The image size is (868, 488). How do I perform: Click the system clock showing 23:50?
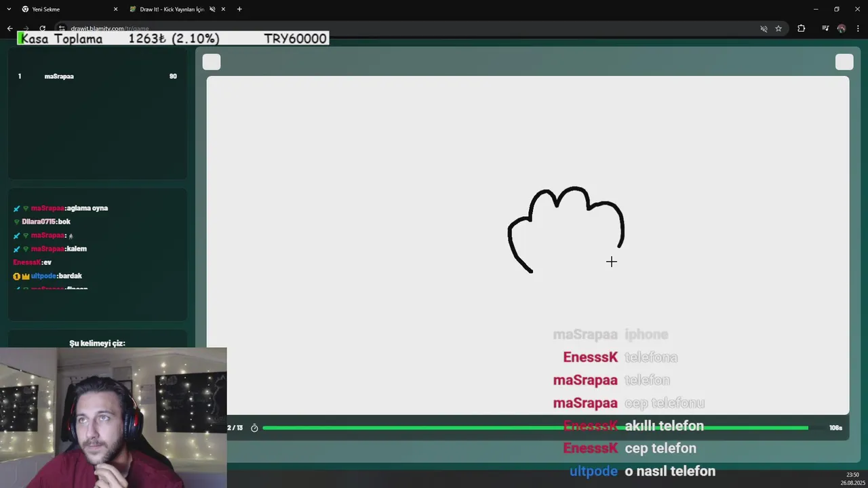852,475
